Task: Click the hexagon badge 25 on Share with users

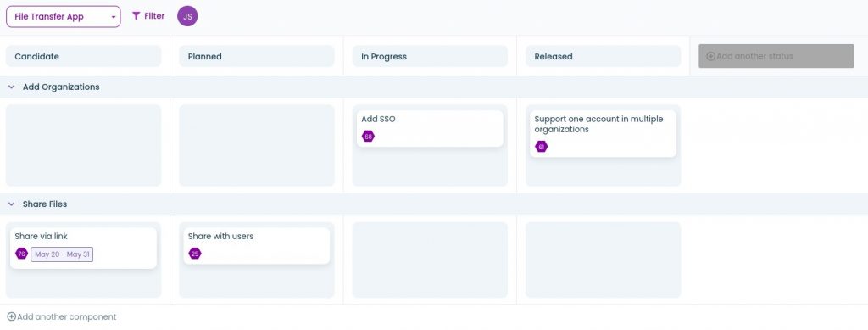Action: point(195,254)
